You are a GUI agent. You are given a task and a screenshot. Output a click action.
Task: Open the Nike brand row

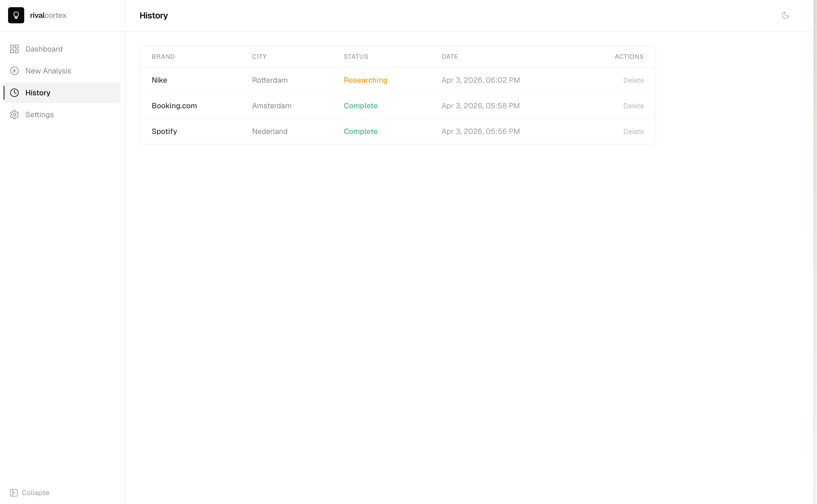[x=159, y=80]
